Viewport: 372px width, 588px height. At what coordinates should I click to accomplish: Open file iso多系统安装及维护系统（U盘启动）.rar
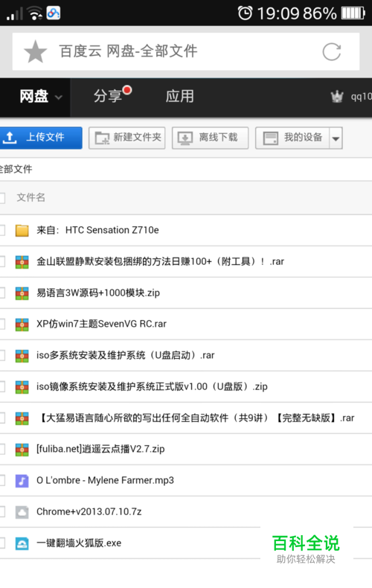(125, 356)
